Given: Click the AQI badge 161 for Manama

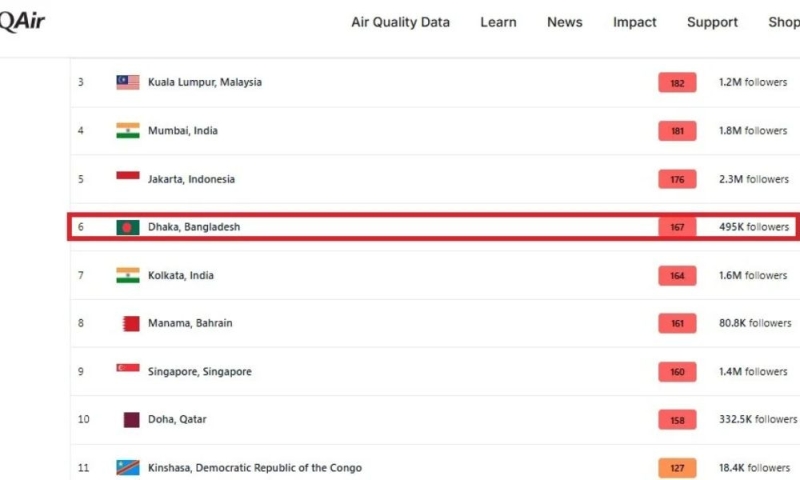Looking at the screenshot, I should (677, 323).
